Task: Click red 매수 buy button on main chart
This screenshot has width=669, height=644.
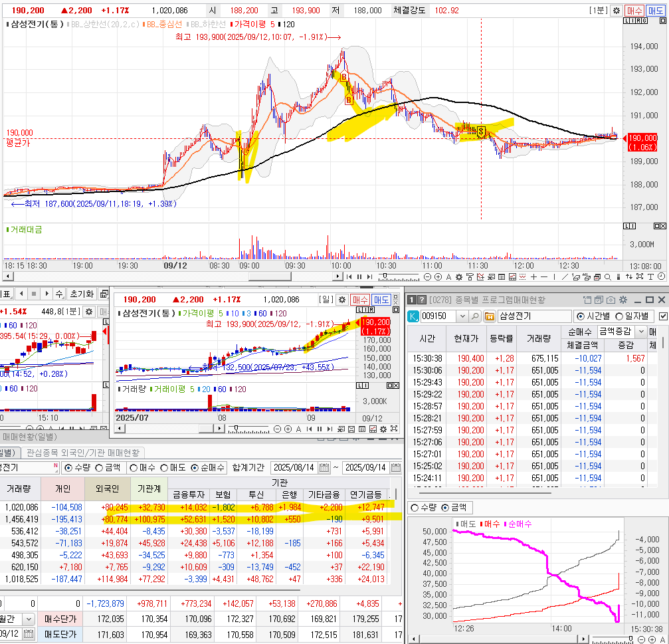Action: point(634,10)
